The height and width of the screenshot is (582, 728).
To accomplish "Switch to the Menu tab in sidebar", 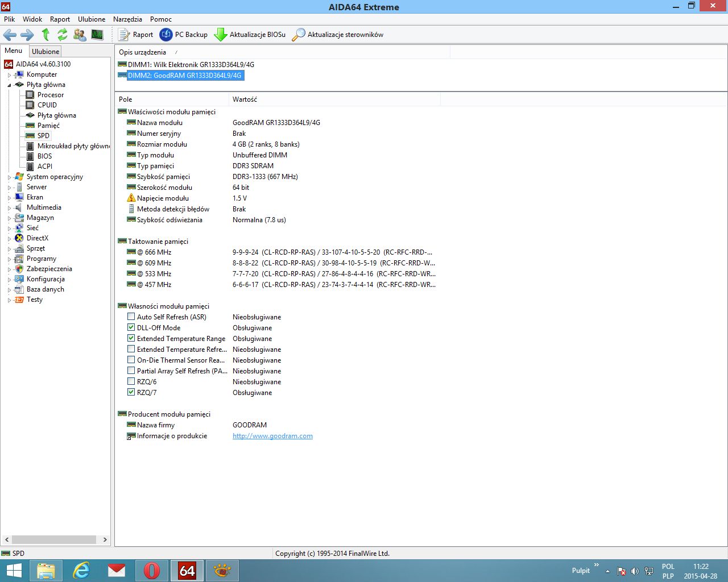I will tap(14, 51).
